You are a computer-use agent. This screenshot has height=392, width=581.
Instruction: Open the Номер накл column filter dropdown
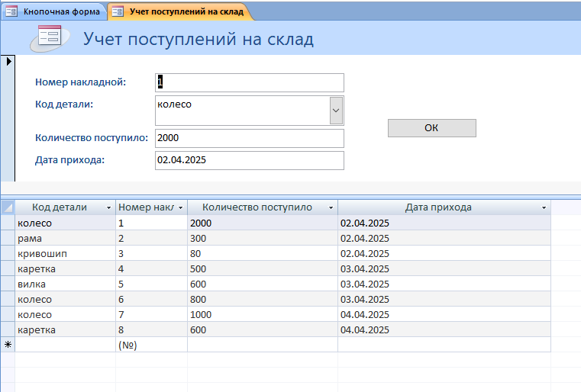pyautogui.click(x=180, y=207)
